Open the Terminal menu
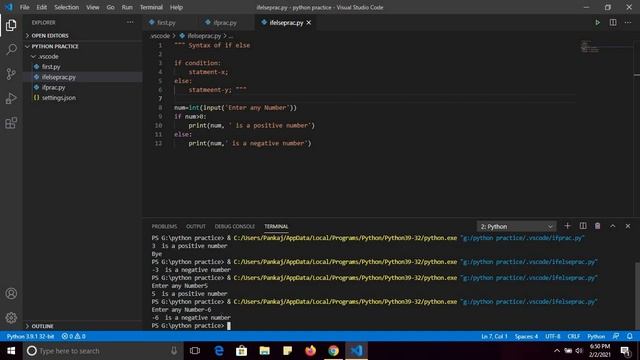The image size is (640, 360). pyautogui.click(x=151, y=7)
